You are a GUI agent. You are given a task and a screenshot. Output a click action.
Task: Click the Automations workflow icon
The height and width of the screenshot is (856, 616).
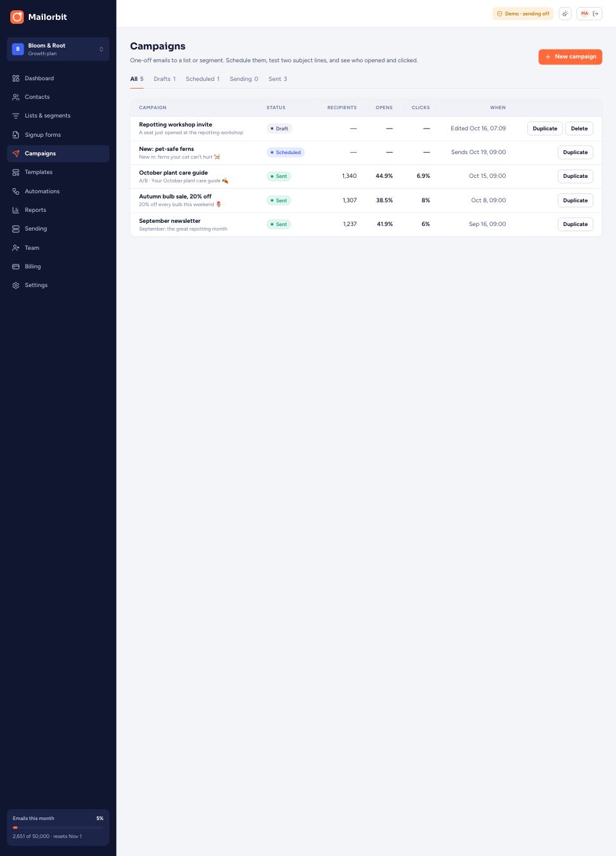tap(16, 191)
